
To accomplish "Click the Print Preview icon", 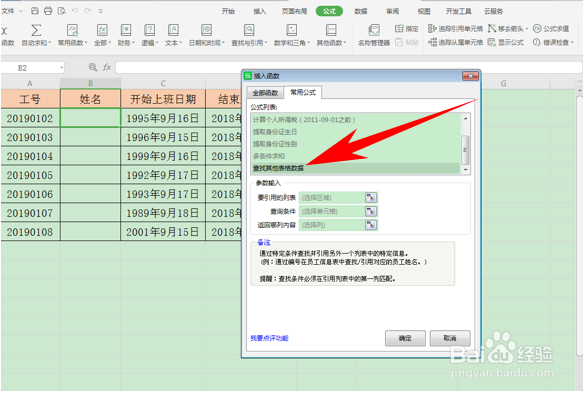I will [62, 11].
